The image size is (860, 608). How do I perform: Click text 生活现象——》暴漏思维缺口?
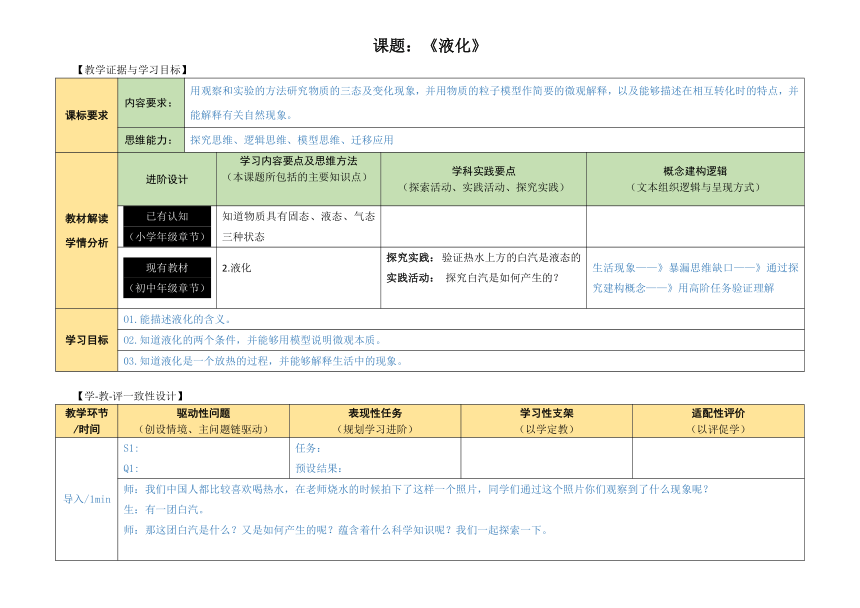(x=663, y=268)
